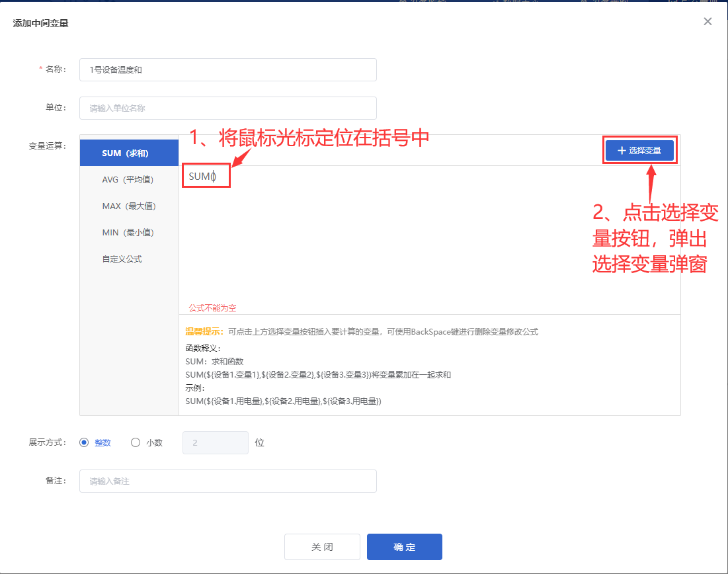Click the 选择变量 button

click(x=639, y=151)
